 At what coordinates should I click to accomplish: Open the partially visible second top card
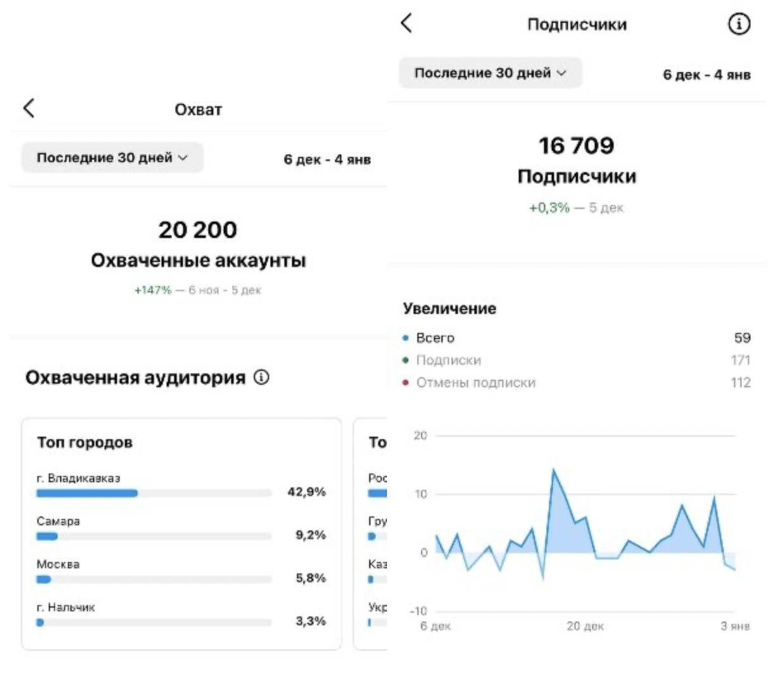point(370,532)
